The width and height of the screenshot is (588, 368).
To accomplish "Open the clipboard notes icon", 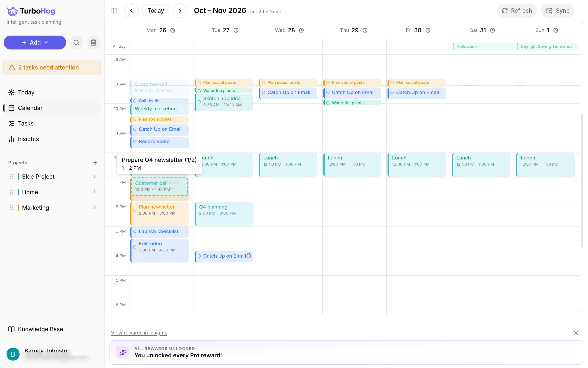I will (x=93, y=43).
